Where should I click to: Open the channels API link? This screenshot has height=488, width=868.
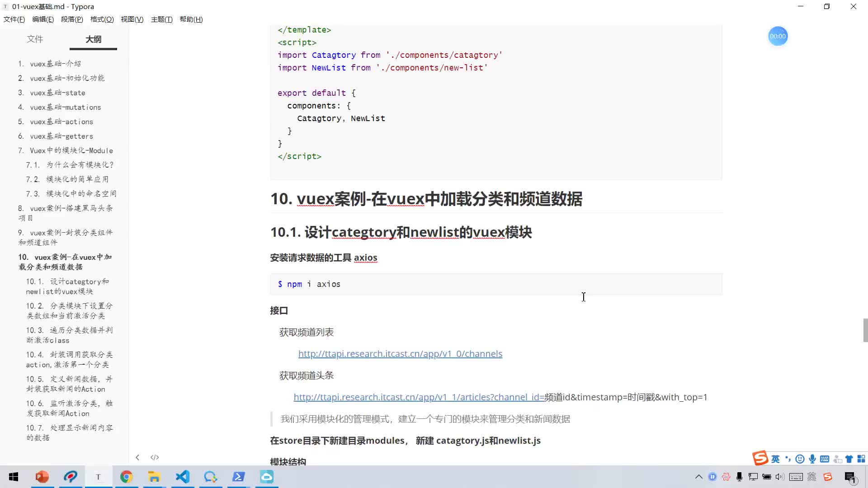[x=400, y=354]
